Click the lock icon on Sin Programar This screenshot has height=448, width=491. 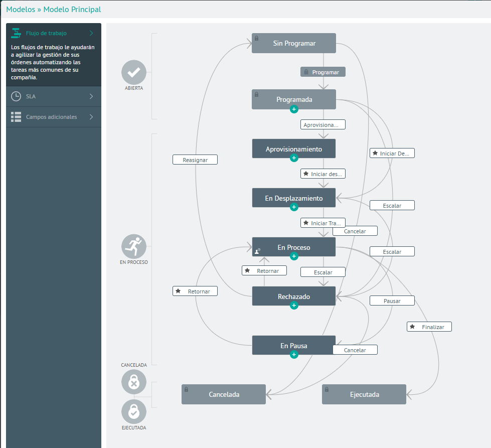tap(256, 38)
